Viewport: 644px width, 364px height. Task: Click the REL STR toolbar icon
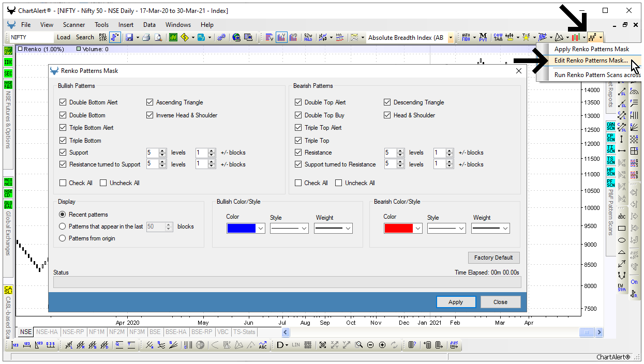tap(102, 37)
